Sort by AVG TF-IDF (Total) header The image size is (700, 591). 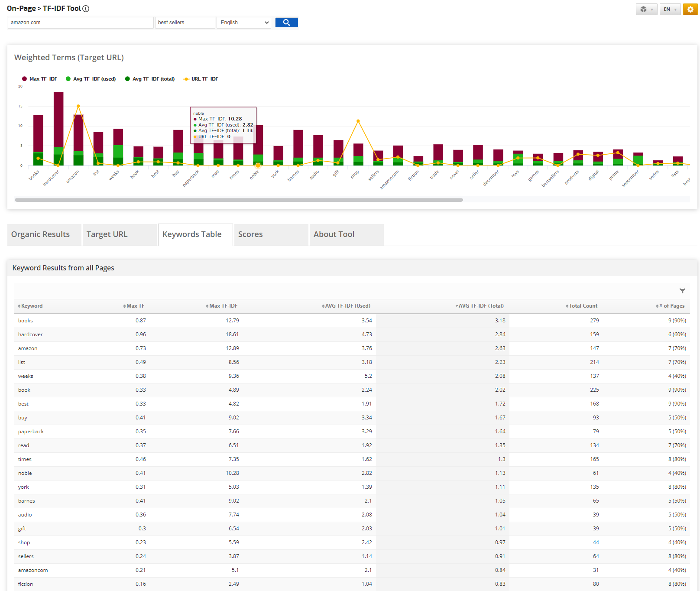pyautogui.click(x=480, y=306)
